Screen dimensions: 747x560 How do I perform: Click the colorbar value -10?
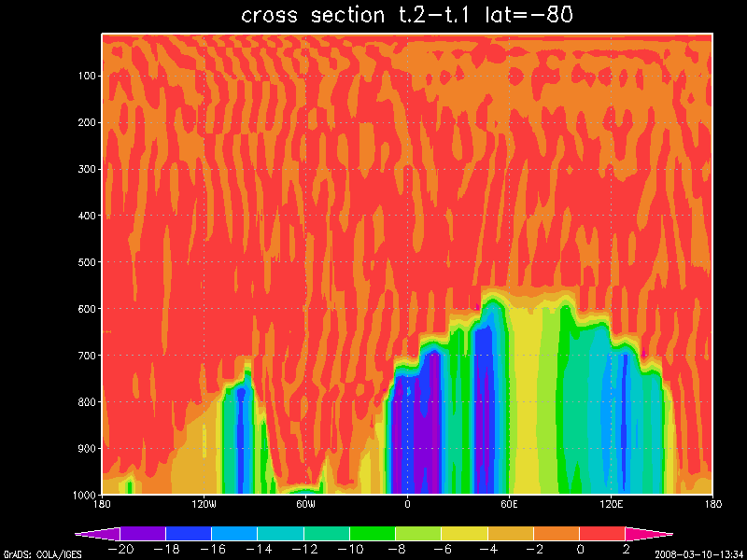click(351, 550)
